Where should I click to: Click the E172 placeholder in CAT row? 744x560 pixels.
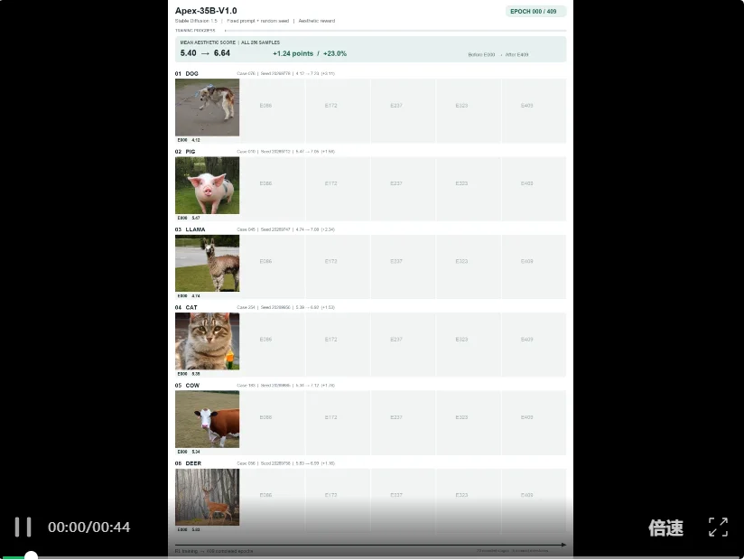click(338, 344)
